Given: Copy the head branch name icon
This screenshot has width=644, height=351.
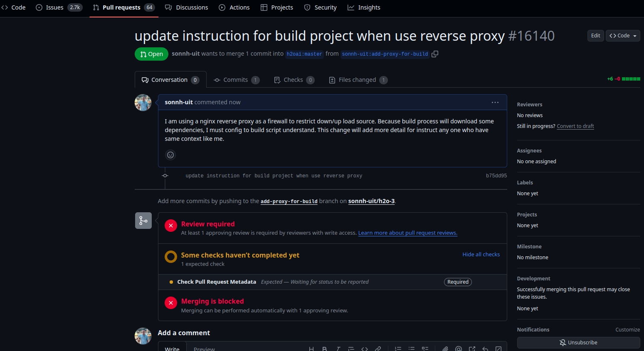Looking at the screenshot, I should [x=435, y=54].
